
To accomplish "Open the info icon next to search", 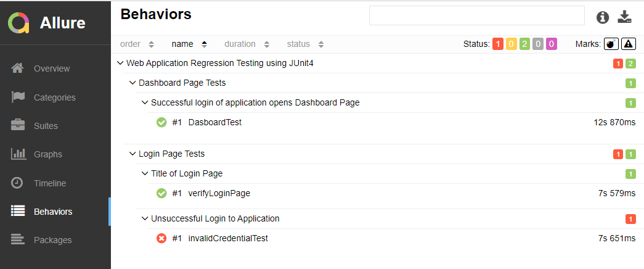I will click(603, 17).
